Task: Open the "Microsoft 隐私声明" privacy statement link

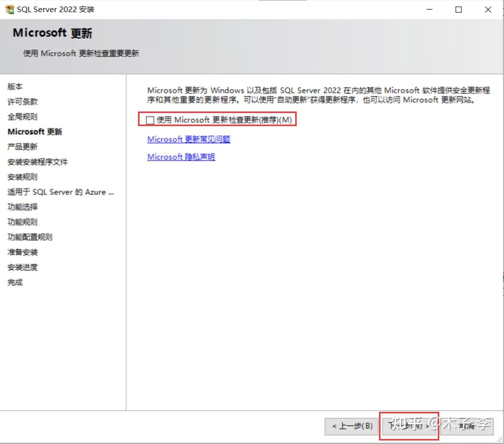Action: pos(181,157)
